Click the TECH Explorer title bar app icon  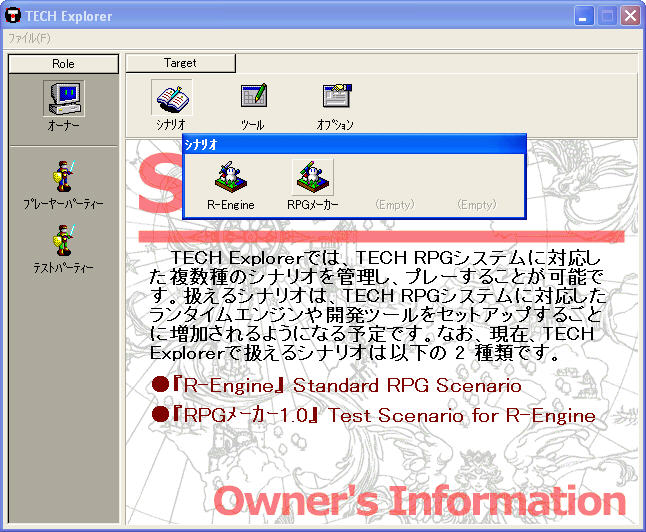click(x=14, y=16)
